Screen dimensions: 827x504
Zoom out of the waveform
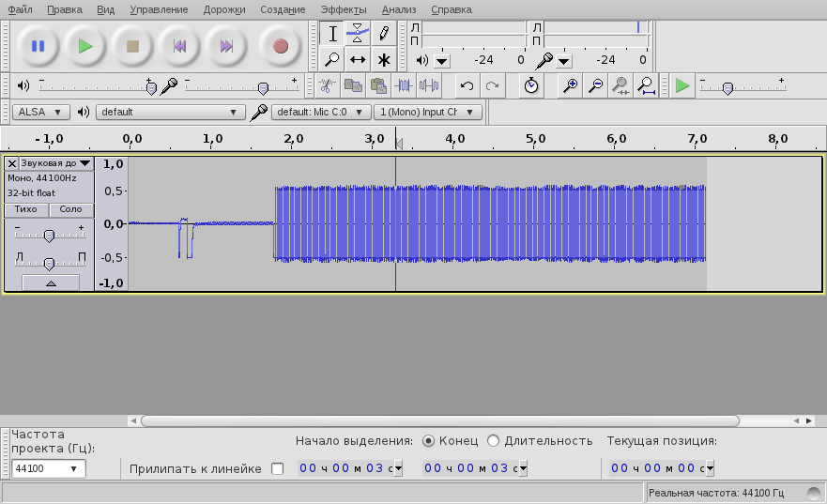pos(595,85)
